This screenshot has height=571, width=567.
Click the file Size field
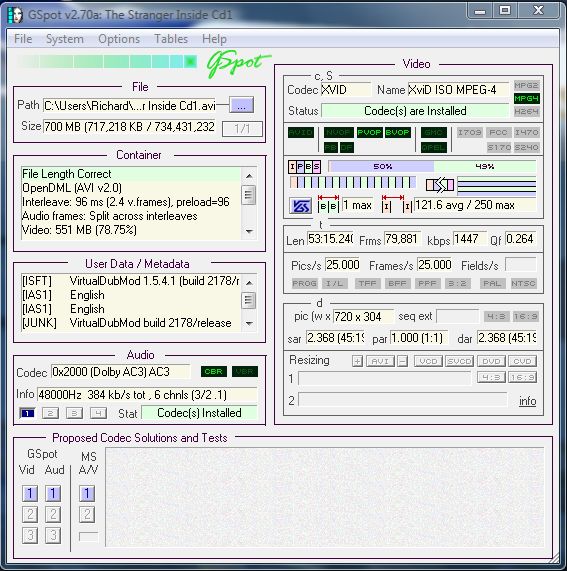129,126
